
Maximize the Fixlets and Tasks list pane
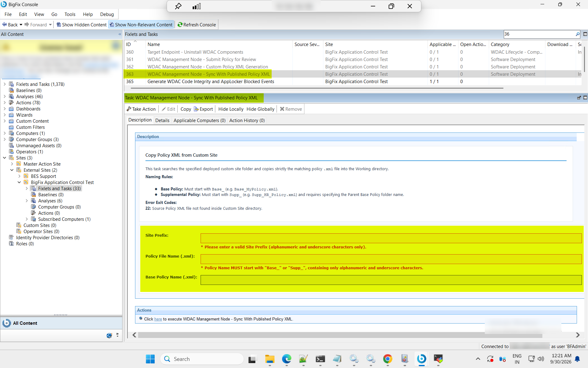(x=585, y=34)
